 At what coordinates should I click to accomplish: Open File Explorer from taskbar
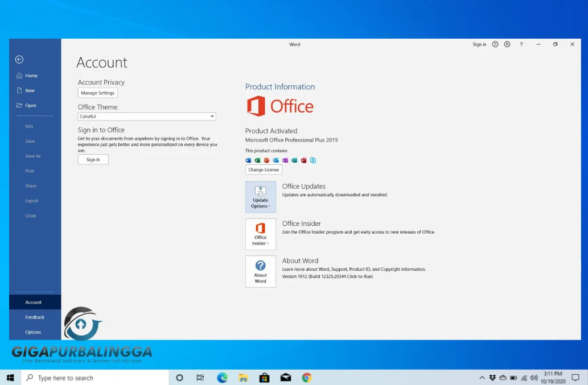(x=243, y=378)
